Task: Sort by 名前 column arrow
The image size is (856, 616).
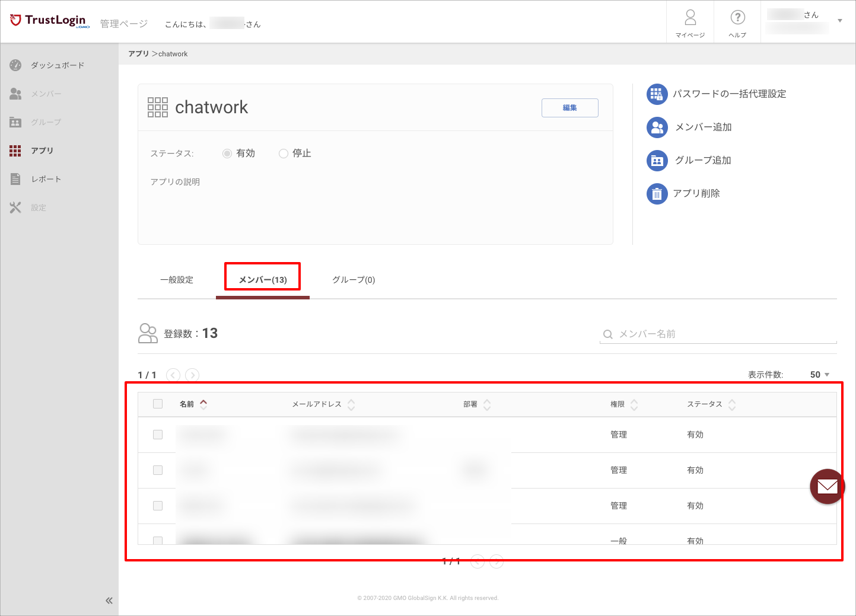Action: tap(203, 404)
